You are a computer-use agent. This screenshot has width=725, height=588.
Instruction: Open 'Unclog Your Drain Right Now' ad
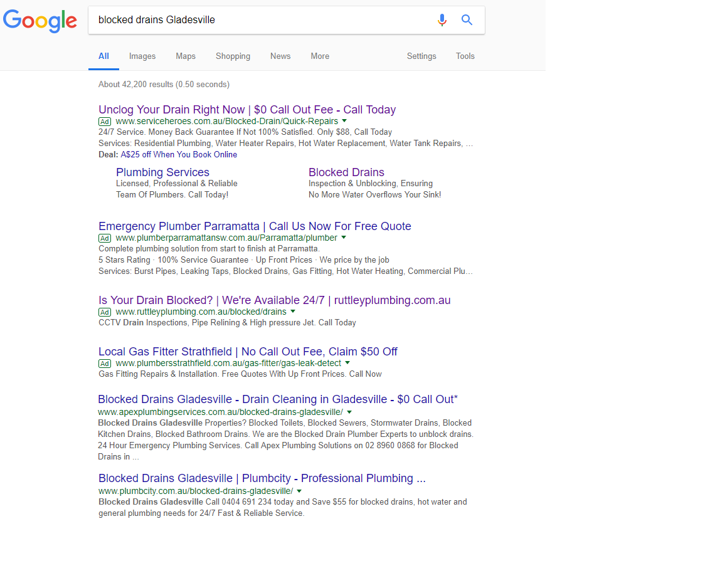point(247,110)
